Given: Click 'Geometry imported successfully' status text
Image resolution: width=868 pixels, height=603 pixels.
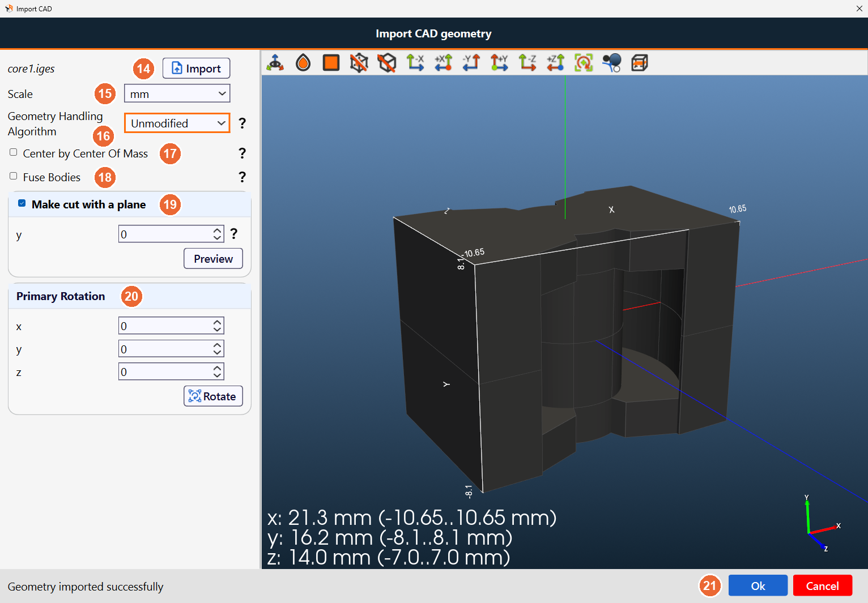Looking at the screenshot, I should [86, 587].
